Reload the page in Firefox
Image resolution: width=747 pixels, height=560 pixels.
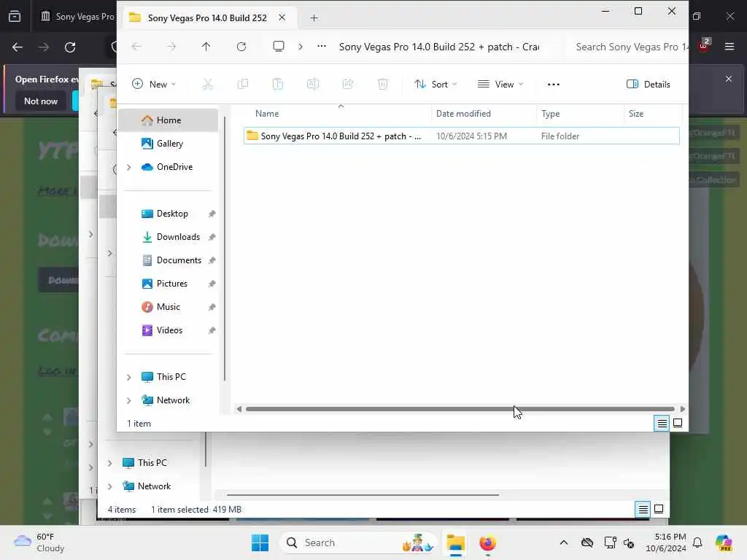pyautogui.click(x=70, y=47)
